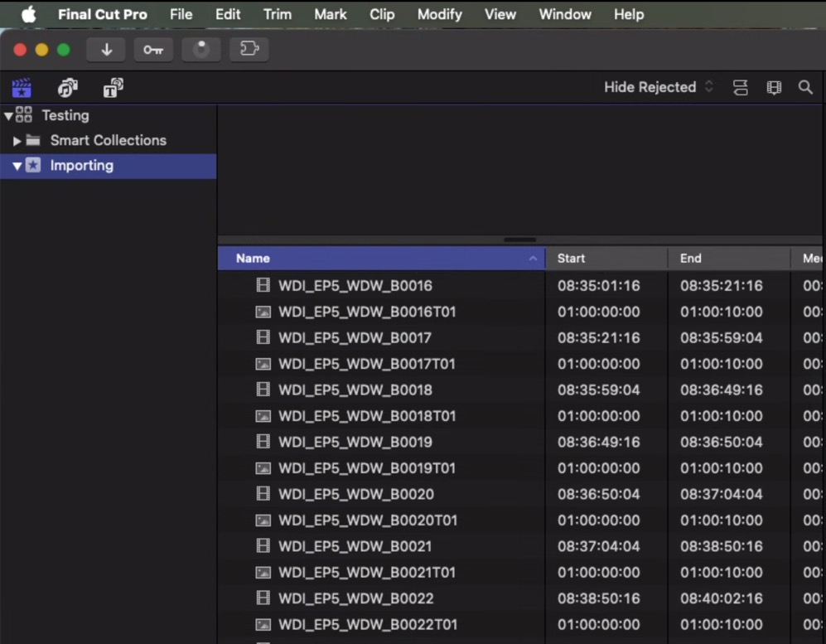Select clip WDI_EP5_WDW_B0016
The height and width of the screenshot is (644, 826).
[355, 286]
